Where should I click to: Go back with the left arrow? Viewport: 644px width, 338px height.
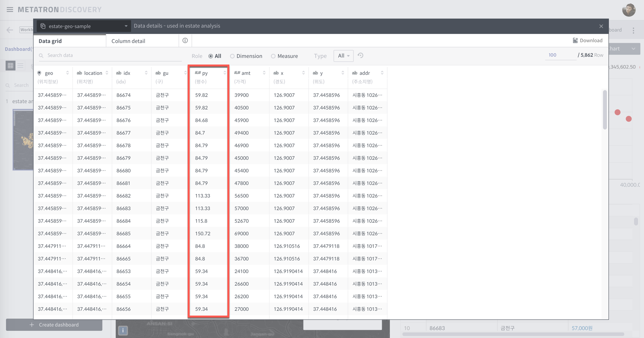coord(10,30)
